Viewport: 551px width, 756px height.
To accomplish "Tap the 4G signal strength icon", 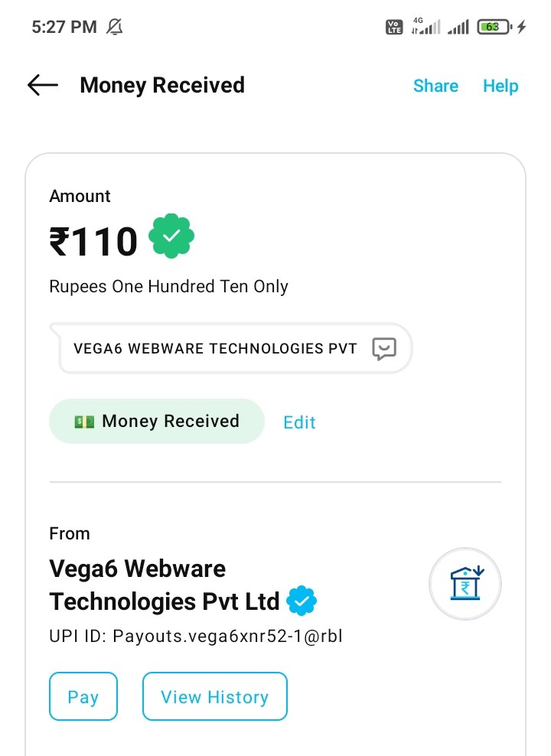I will [x=425, y=28].
